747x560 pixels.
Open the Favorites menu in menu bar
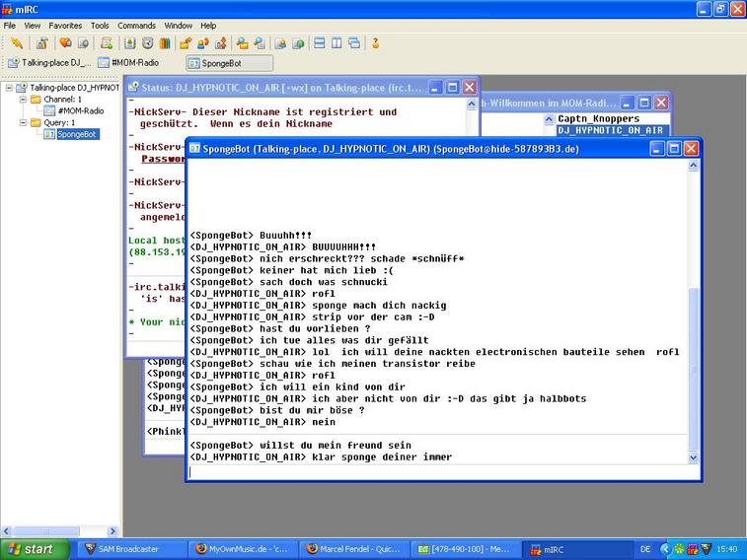click(x=66, y=26)
